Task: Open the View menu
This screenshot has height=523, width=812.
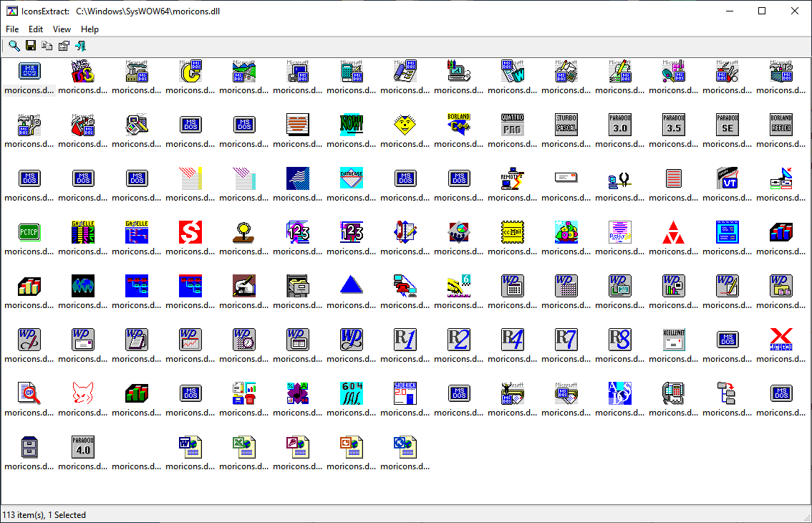Action: click(x=62, y=29)
